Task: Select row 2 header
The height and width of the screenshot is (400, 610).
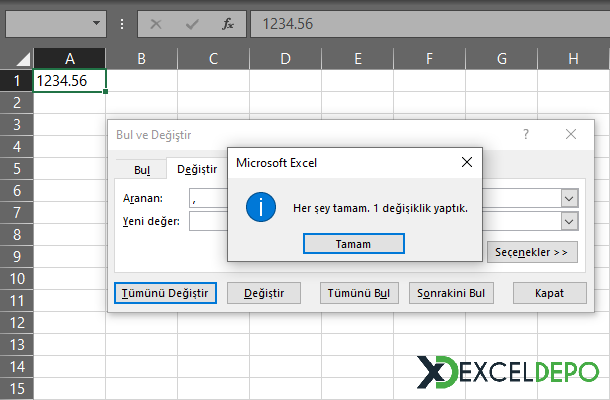Action: click(x=17, y=103)
